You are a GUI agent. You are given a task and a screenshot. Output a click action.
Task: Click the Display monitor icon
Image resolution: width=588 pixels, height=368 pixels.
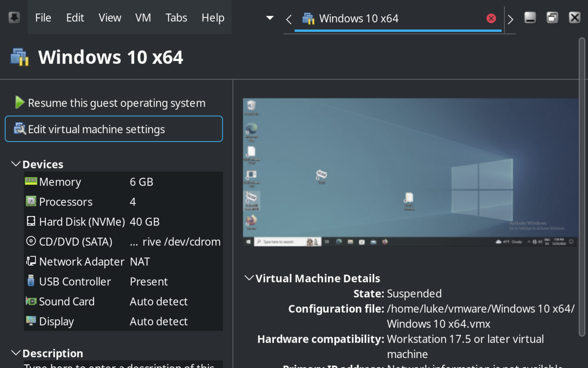(31, 320)
